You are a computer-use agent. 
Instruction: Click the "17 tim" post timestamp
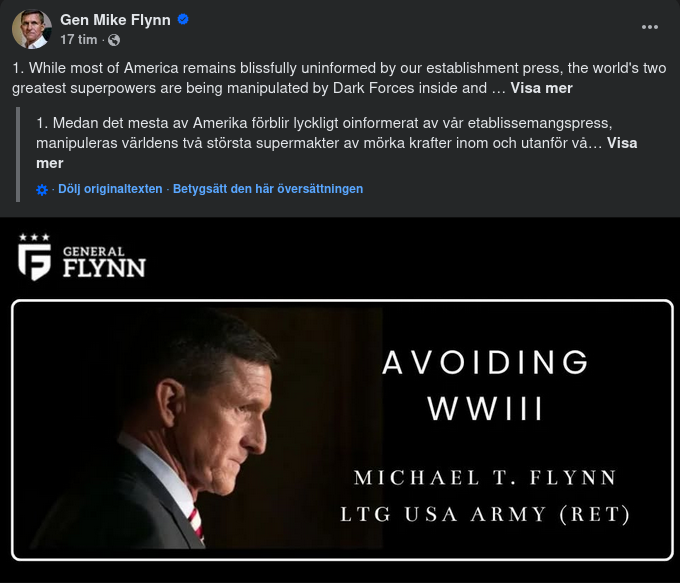point(78,40)
